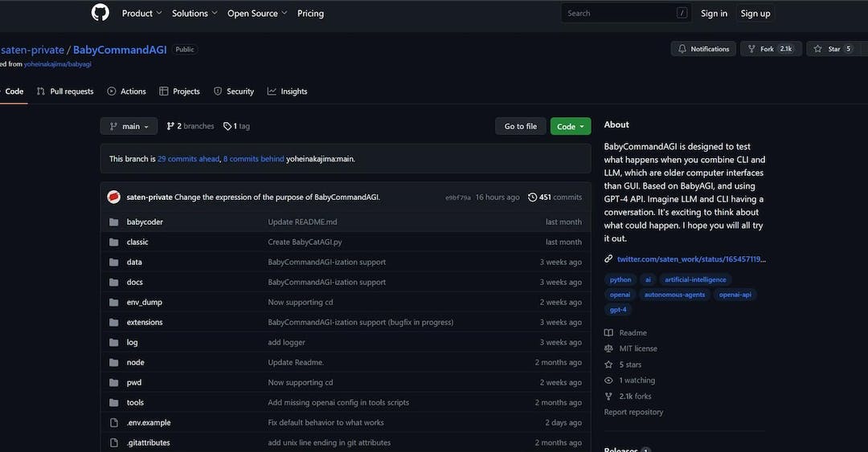This screenshot has width=868, height=452.
Task: Click the ai topic tag
Action: [648, 279]
